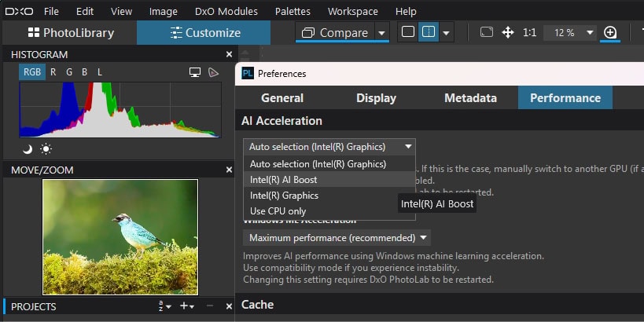Viewport: 644px width, 322px height.
Task: Show the R channel histogram
Action: 53,72
